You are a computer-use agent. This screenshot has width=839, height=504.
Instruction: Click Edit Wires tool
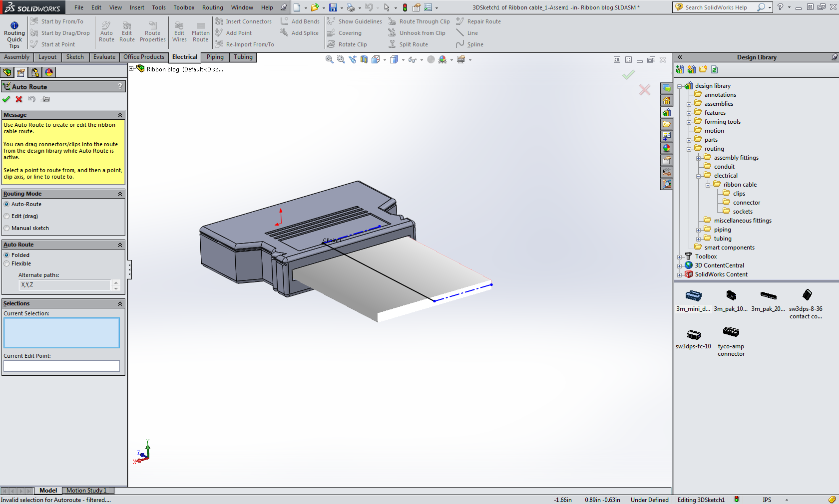[x=179, y=32]
